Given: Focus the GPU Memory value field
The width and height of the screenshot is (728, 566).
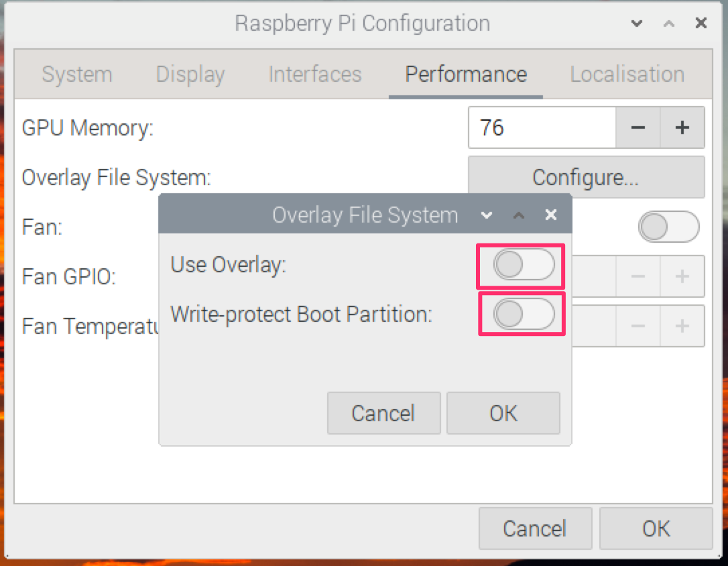Looking at the screenshot, I should coord(540,127).
